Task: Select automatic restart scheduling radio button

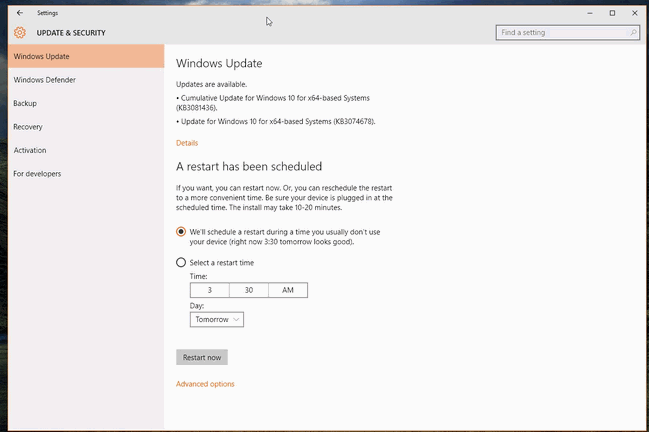Action: pyautogui.click(x=181, y=232)
